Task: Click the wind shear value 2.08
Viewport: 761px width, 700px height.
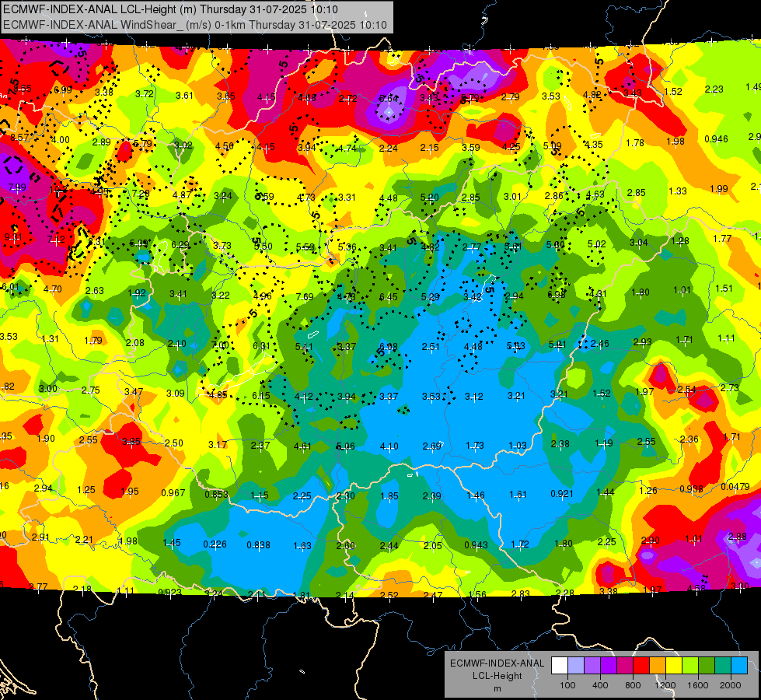Action: tap(135, 342)
